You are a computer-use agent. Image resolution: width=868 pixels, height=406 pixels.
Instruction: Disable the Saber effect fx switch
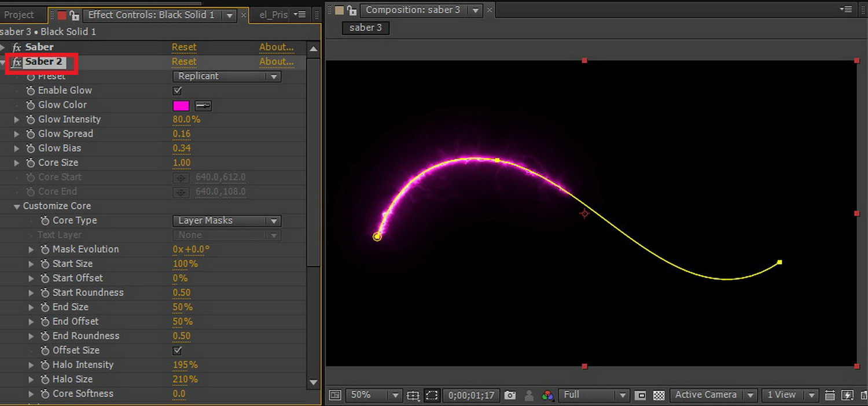click(17, 47)
